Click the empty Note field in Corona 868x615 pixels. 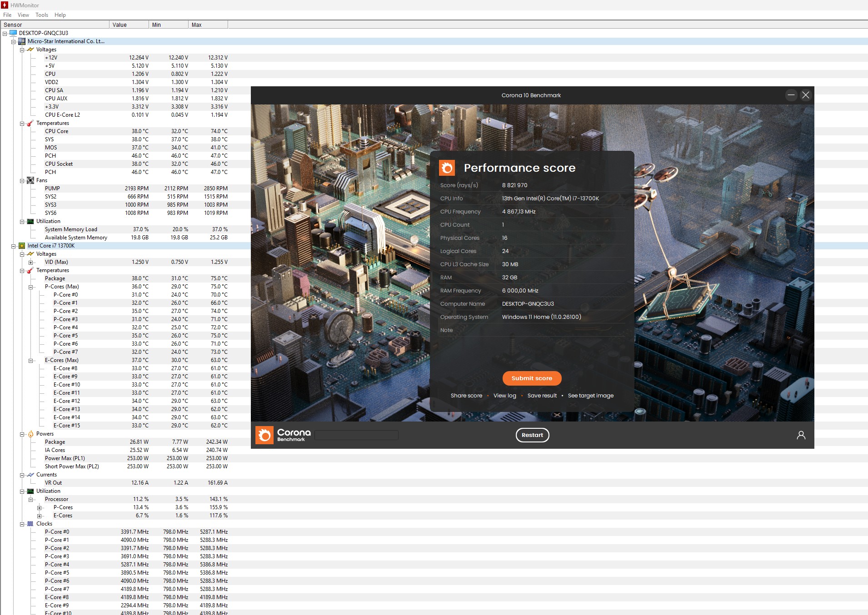coord(564,330)
